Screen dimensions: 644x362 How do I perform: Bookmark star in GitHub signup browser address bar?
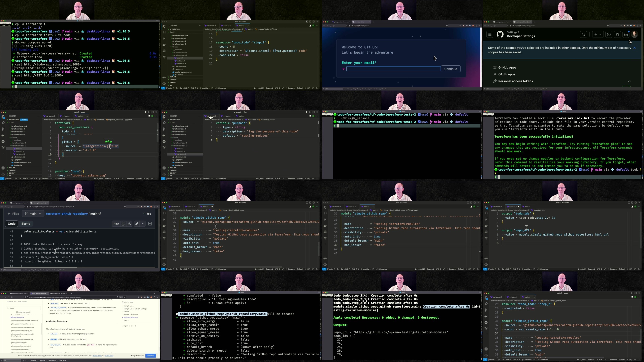[x=447, y=26]
